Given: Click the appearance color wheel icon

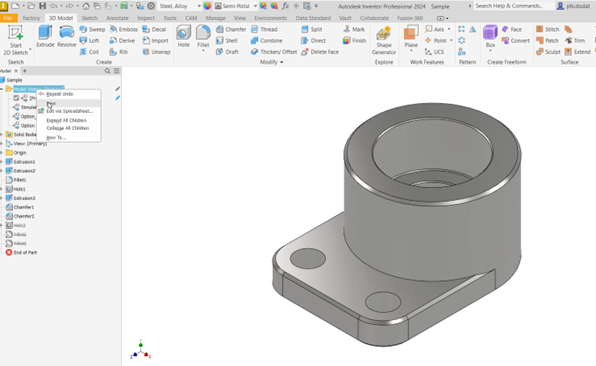Looking at the screenshot, I should [207, 6].
